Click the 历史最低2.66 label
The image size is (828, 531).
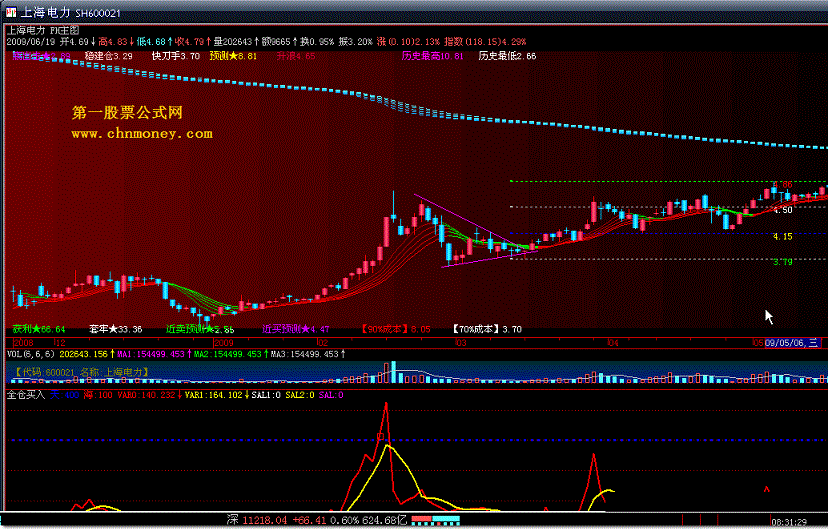click(507, 55)
